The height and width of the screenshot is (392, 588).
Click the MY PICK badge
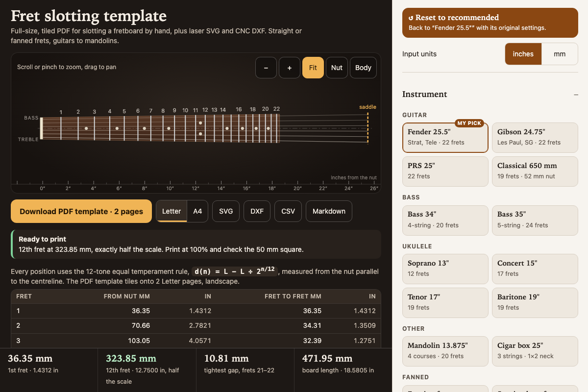(x=469, y=123)
